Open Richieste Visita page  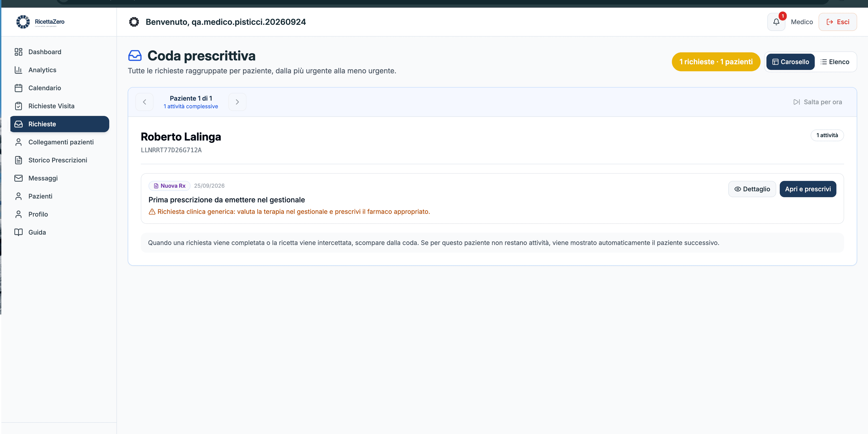point(60,106)
